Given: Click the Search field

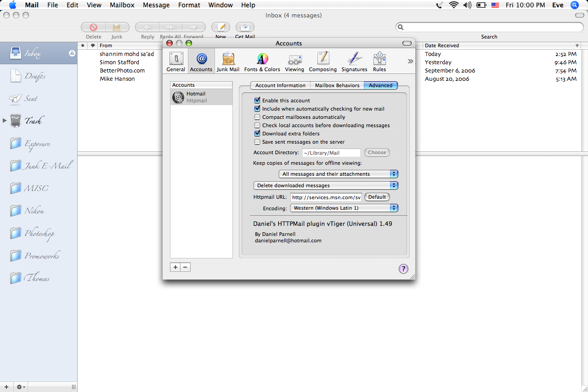Looking at the screenshot, I should coord(489,28).
